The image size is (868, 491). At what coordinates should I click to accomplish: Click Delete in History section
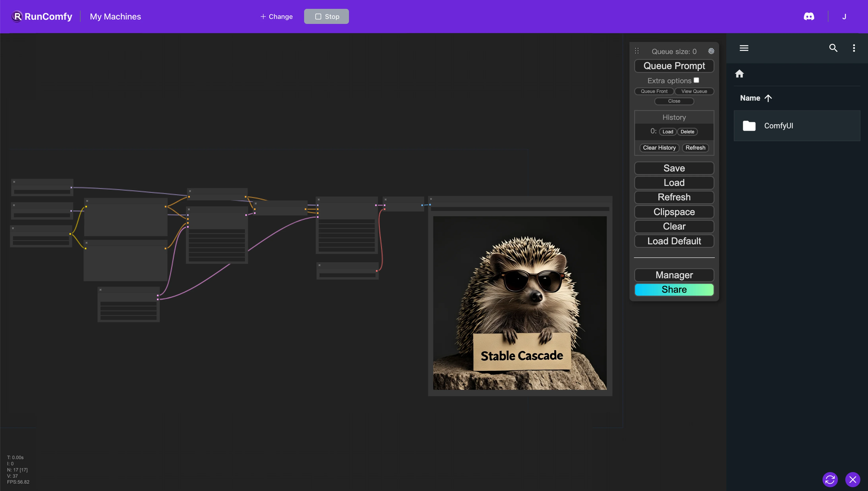click(687, 131)
